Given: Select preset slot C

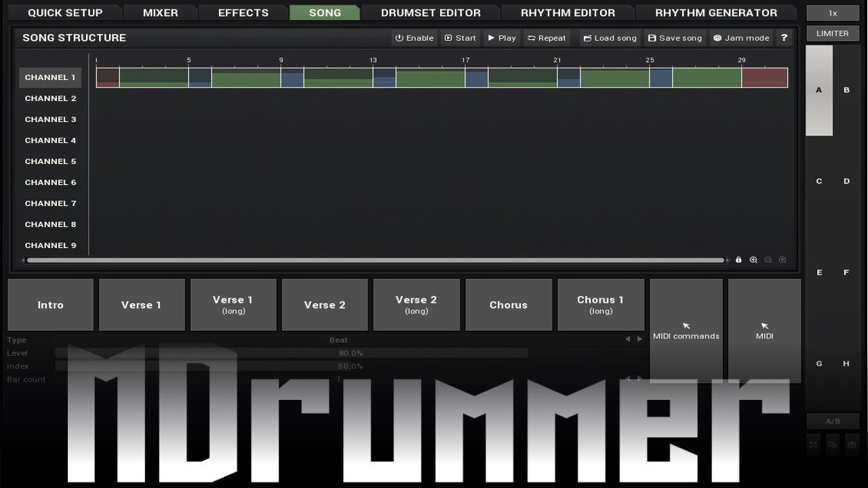Looking at the screenshot, I should click(x=819, y=181).
